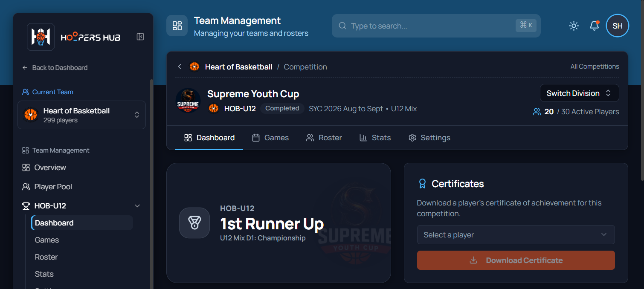Click the back chevron beside Heart of Basketball breadcrumb

pos(180,66)
